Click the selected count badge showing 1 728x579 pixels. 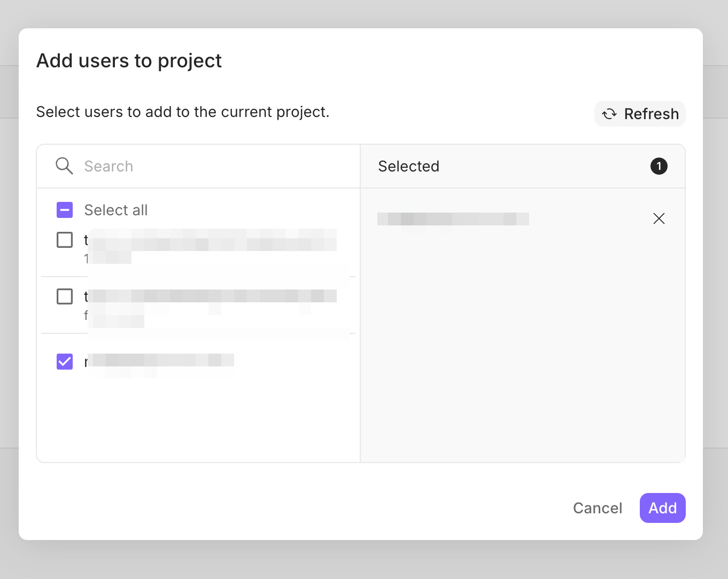click(659, 166)
